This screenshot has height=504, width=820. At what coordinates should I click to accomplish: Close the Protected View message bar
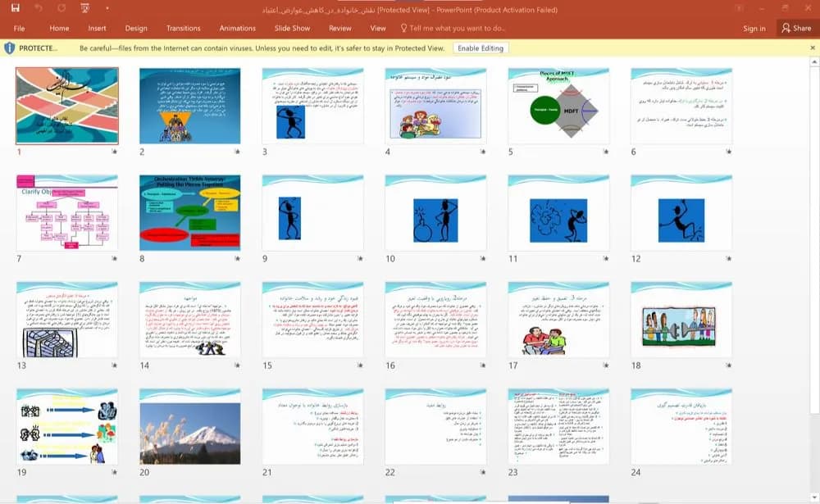click(x=813, y=48)
